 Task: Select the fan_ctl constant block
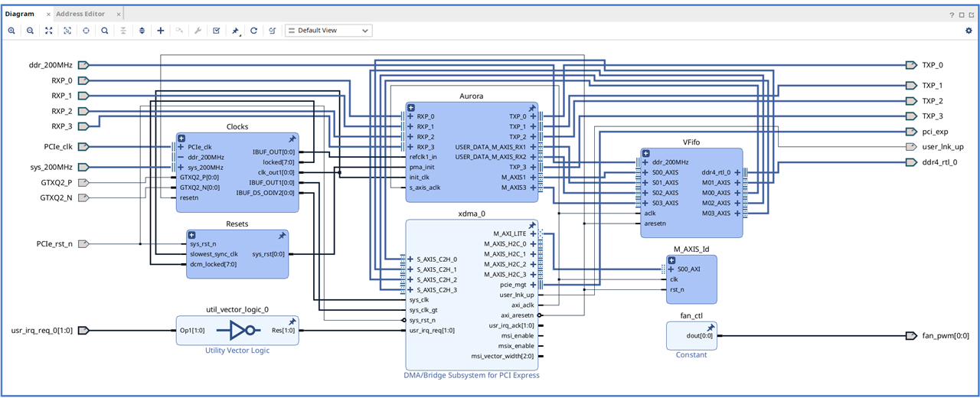tap(691, 335)
